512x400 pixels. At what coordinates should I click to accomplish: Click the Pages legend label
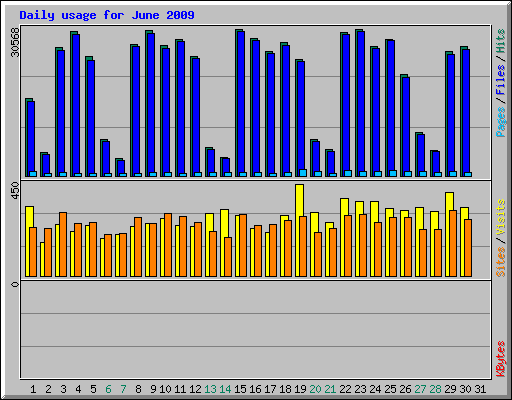(500, 122)
